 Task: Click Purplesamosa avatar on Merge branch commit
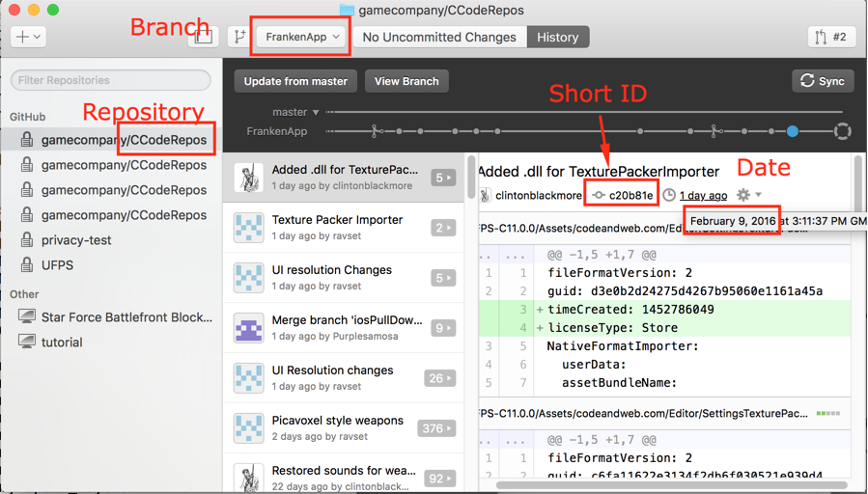pyautogui.click(x=248, y=328)
